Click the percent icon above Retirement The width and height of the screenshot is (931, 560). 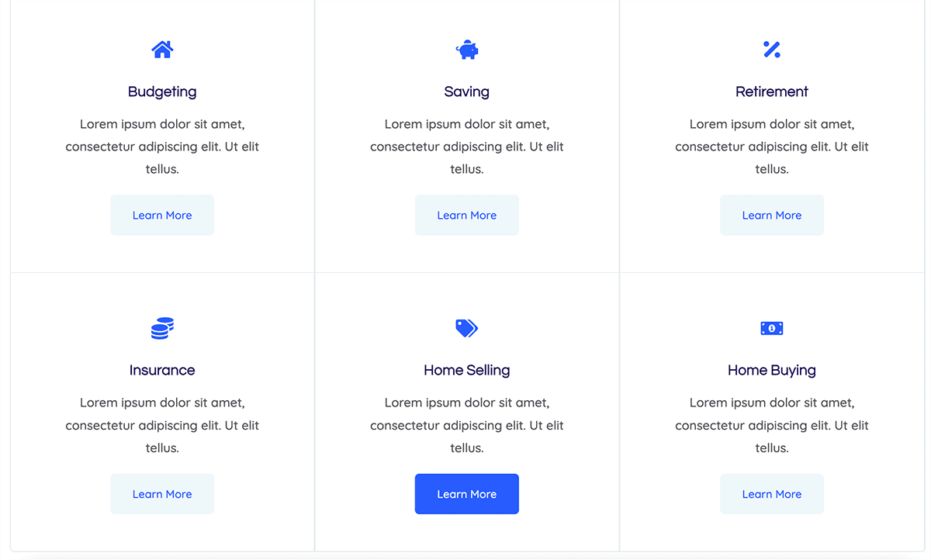point(772,50)
